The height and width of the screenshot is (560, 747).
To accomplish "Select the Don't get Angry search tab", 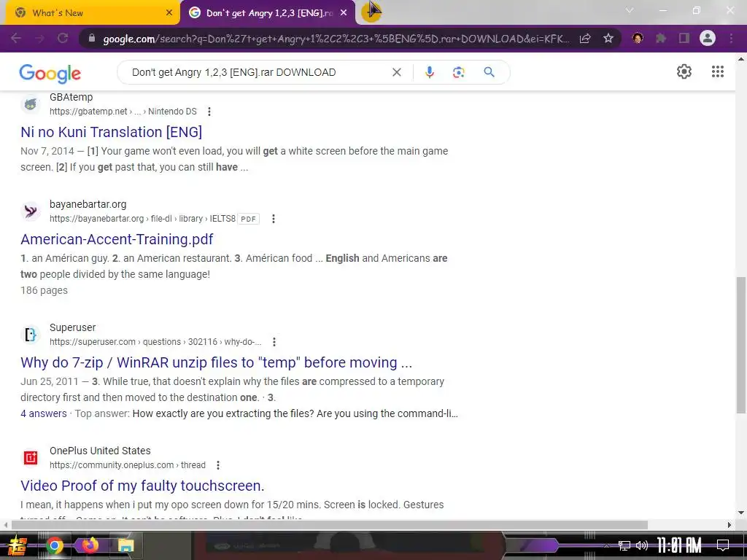I will [x=268, y=13].
